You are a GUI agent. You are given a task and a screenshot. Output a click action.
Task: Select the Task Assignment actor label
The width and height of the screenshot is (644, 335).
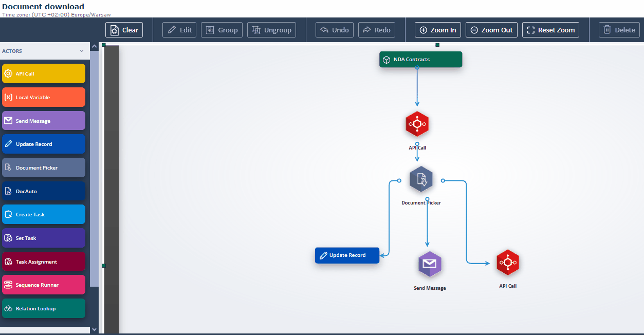(x=36, y=262)
